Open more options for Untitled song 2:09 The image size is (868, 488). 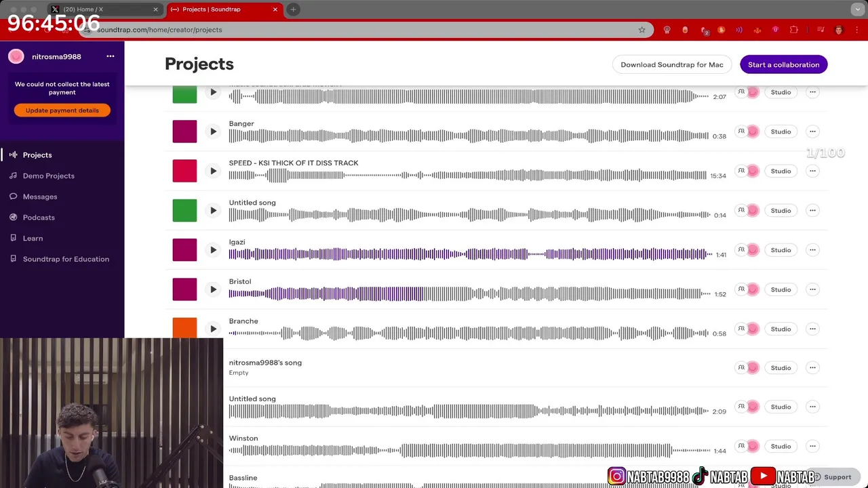point(812,407)
